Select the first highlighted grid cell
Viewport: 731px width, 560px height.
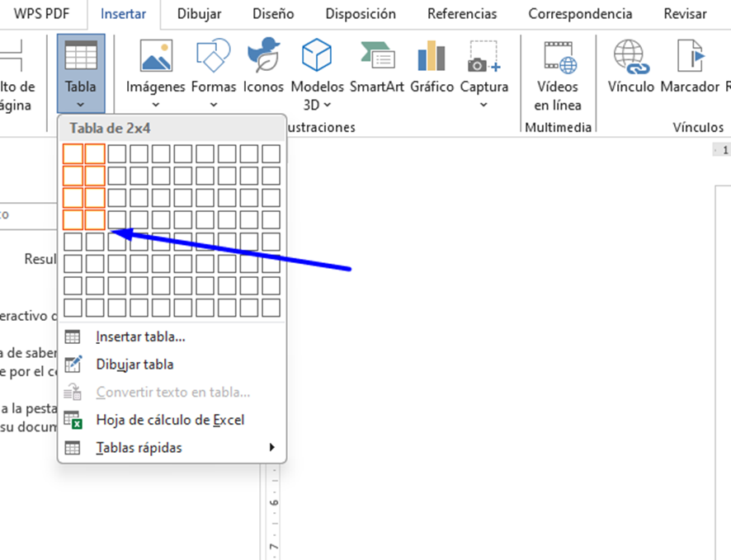coord(73,153)
